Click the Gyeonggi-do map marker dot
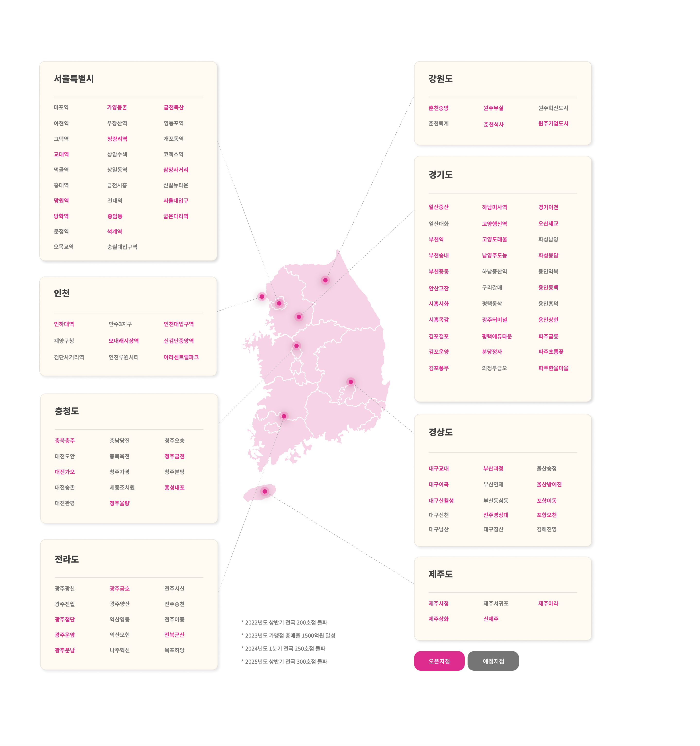The width and height of the screenshot is (700, 746). 299,317
